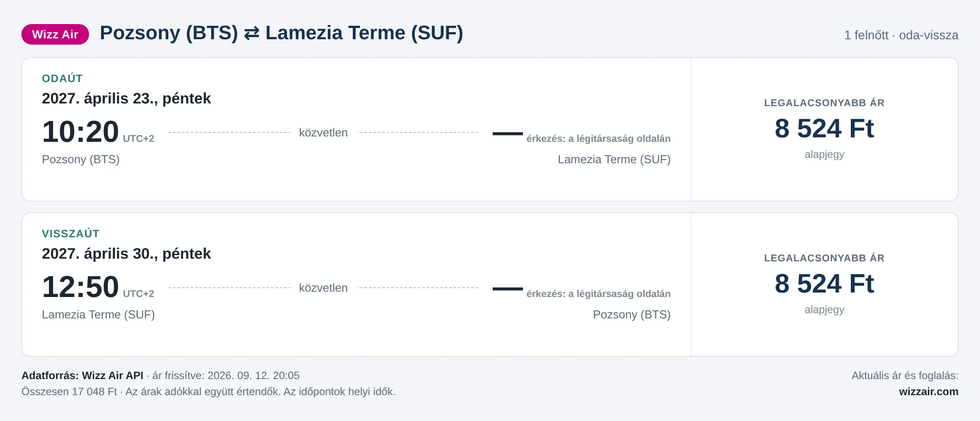Open the wizzair.com link
This screenshot has width=980, height=421.
point(928,392)
